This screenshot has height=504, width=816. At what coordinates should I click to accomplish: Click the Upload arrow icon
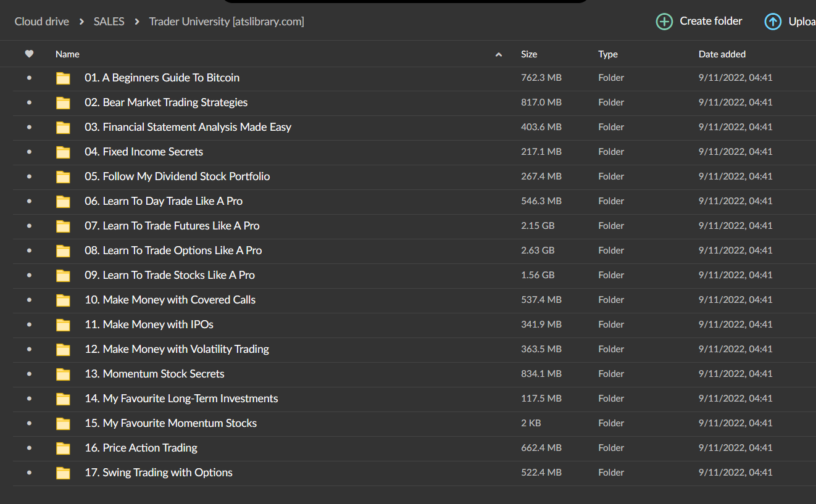click(773, 22)
